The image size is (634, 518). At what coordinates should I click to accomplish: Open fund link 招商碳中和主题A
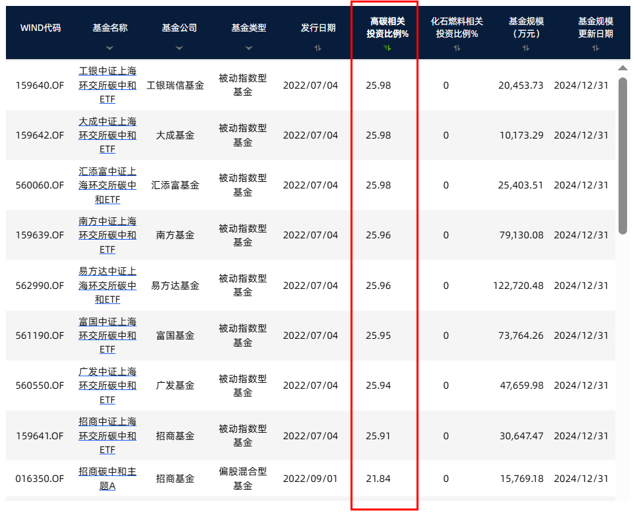pos(107,479)
